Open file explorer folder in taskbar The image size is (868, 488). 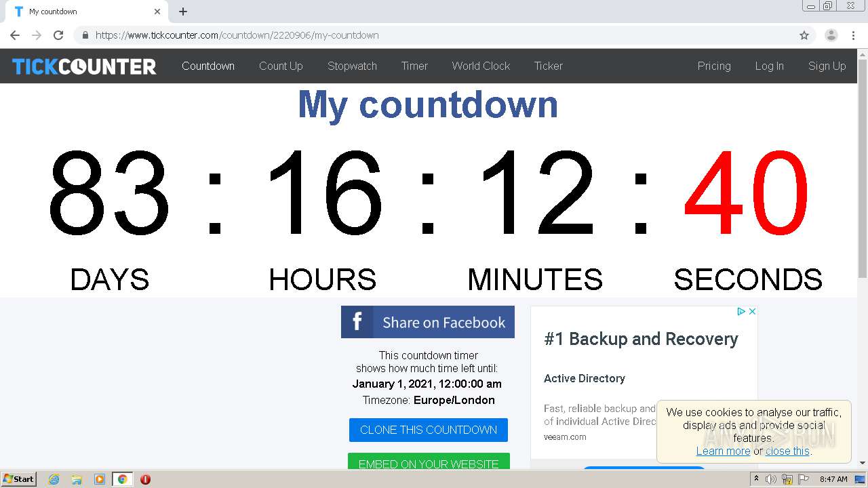pos(77,479)
